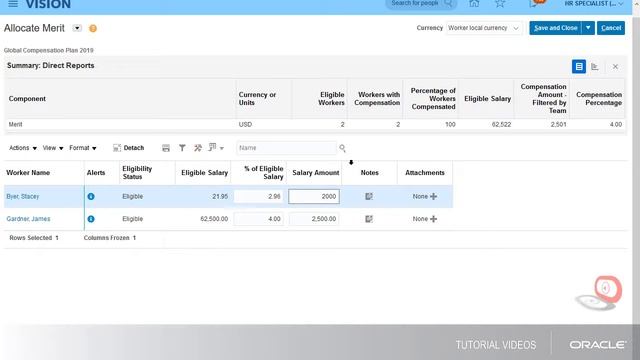Switch summary to table view icon
The width and height of the screenshot is (640, 360).
pyautogui.click(x=579, y=67)
